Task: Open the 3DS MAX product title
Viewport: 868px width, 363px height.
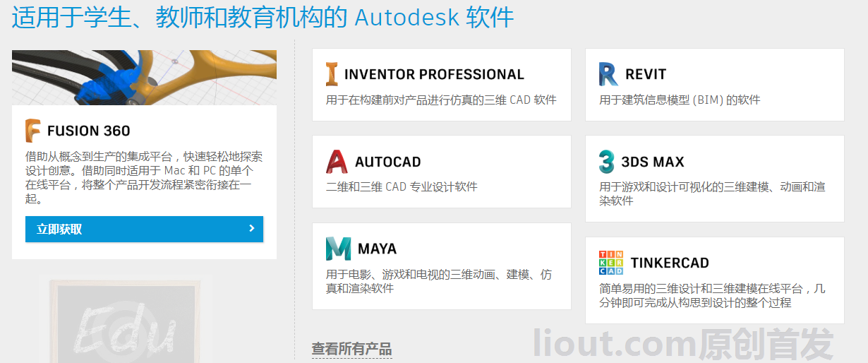Action: (653, 162)
